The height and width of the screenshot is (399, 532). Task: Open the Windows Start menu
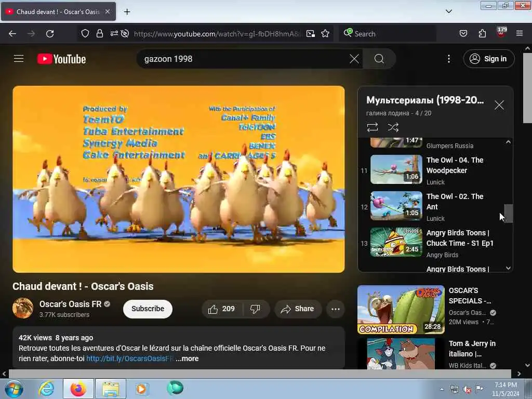pos(14,389)
